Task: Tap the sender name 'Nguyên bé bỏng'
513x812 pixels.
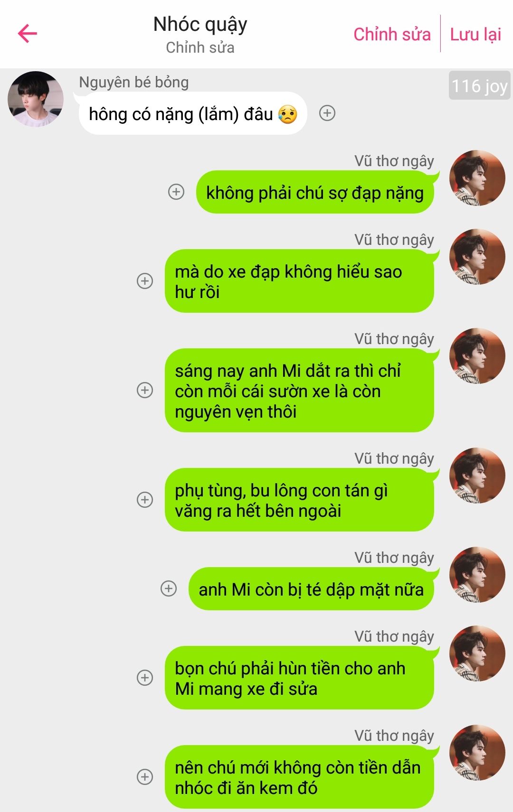Action: (134, 82)
